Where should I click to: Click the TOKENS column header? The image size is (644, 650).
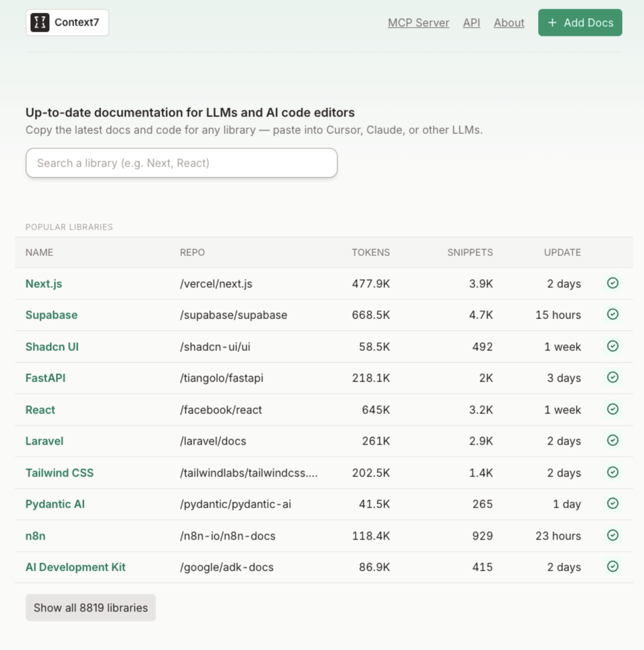(x=371, y=252)
